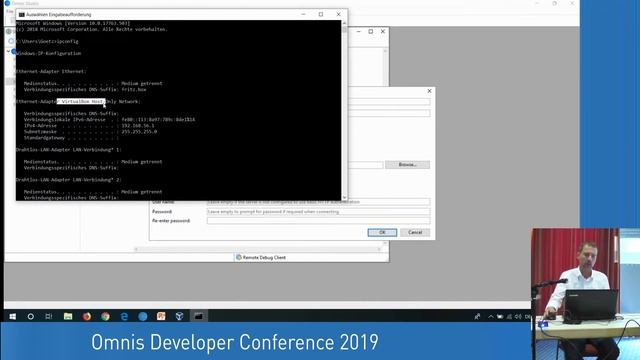The image size is (640, 360).
Task: Show hidden system tray icons
Action: 491,316
